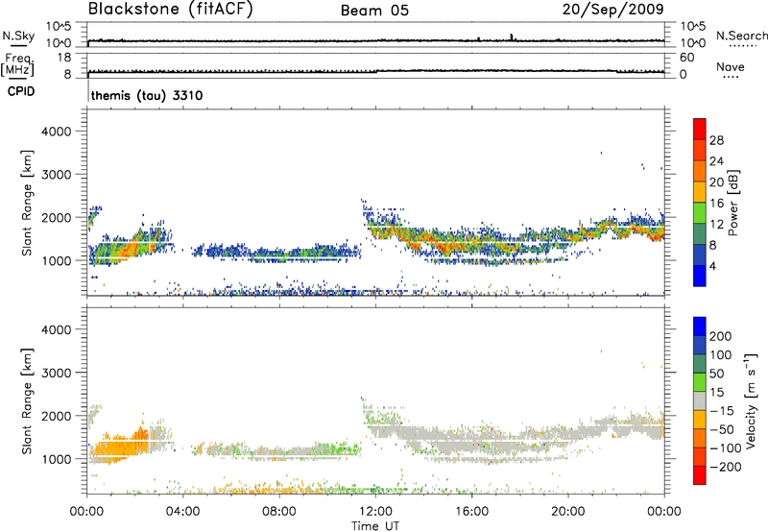Click the "12:00" time tick label
Viewport: 768px width, 532px height.
coord(375,512)
